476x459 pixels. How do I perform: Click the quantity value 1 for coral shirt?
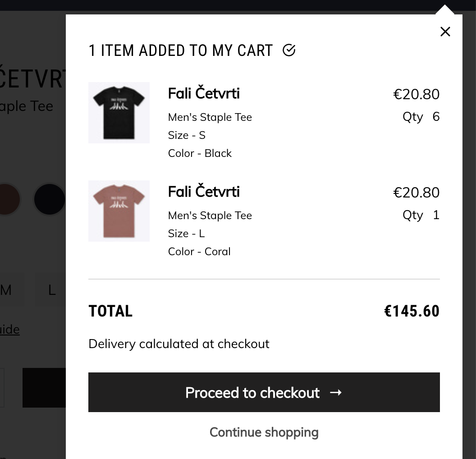click(435, 215)
